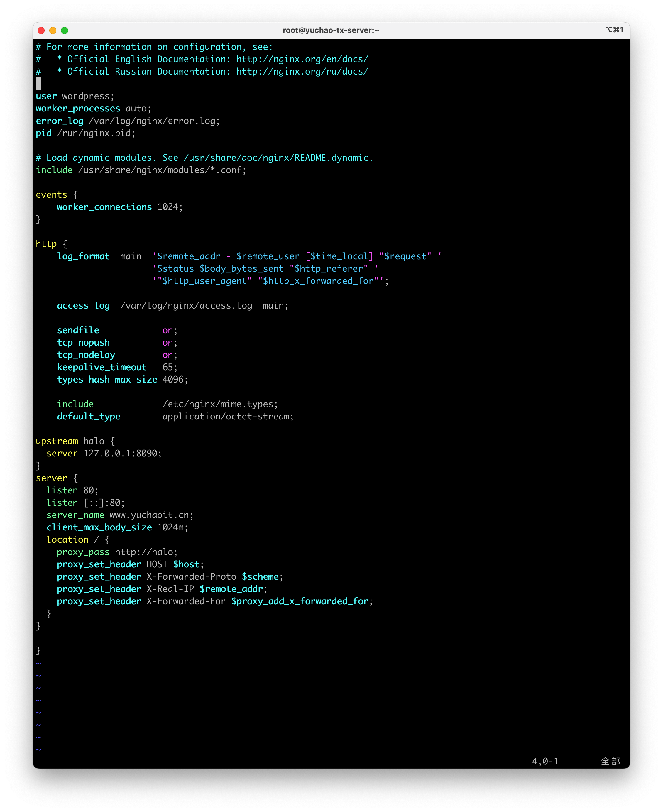Click the cursor position indicator 4,0-1
Image resolution: width=663 pixels, height=812 pixels.
[545, 762]
